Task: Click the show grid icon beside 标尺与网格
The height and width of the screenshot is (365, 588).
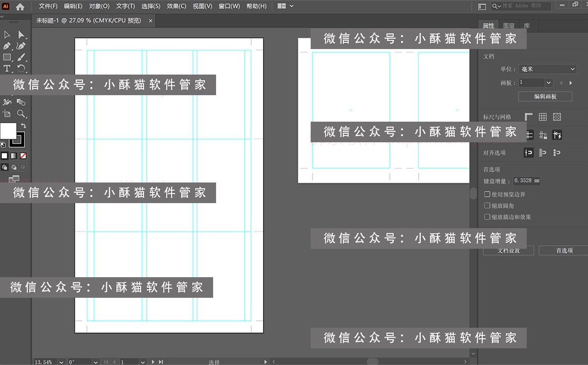Action: (542, 117)
